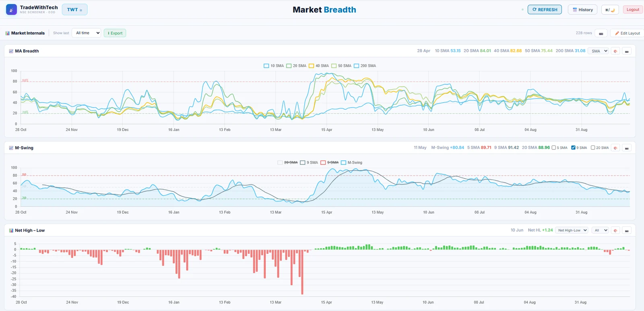Image resolution: width=644 pixels, height=311 pixels.
Task: Log out of the screener
Action: pos(633,10)
